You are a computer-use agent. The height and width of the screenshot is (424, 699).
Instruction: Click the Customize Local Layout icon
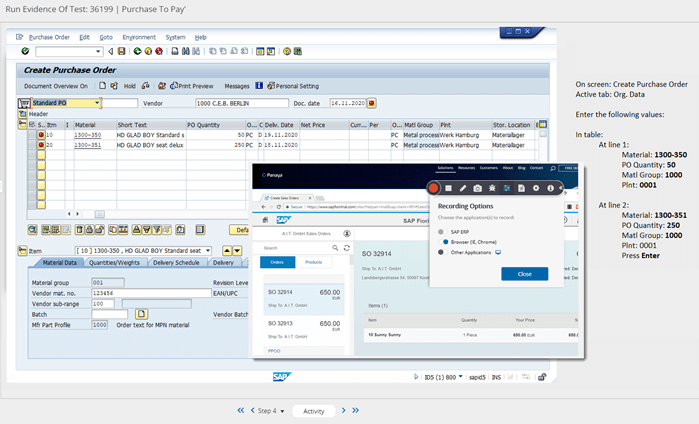pyautogui.click(x=298, y=51)
